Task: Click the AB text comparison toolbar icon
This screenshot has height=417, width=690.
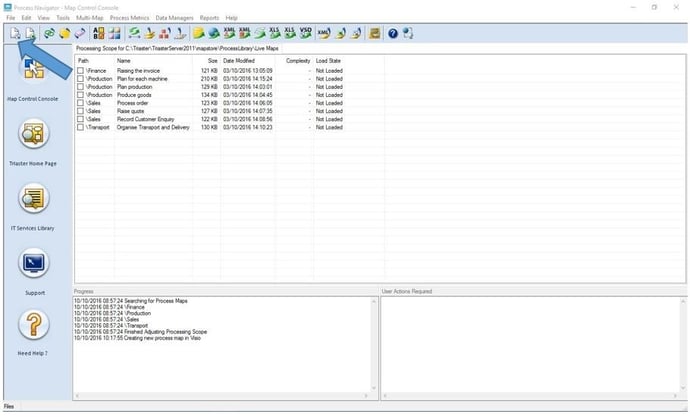Action: coord(99,33)
